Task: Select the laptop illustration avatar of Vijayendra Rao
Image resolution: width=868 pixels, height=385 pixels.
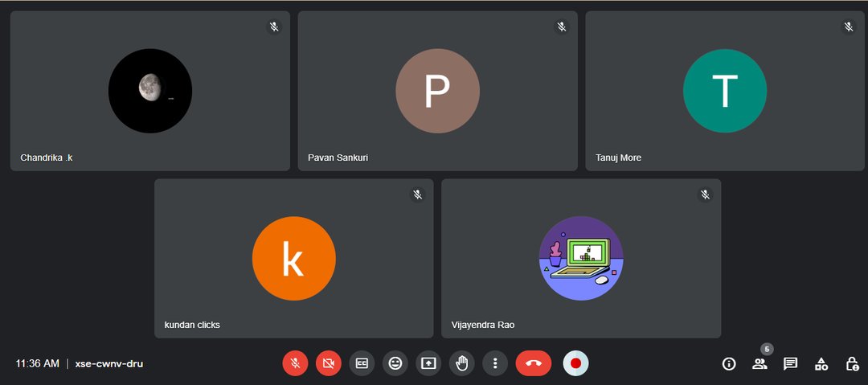Action: click(x=581, y=258)
